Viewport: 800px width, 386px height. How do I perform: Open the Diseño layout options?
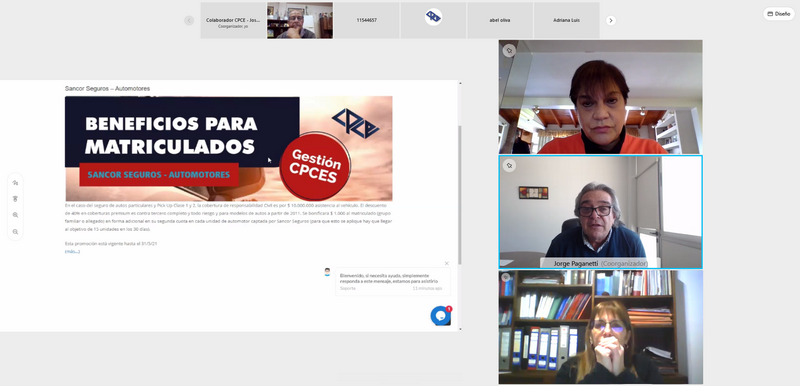pos(779,14)
